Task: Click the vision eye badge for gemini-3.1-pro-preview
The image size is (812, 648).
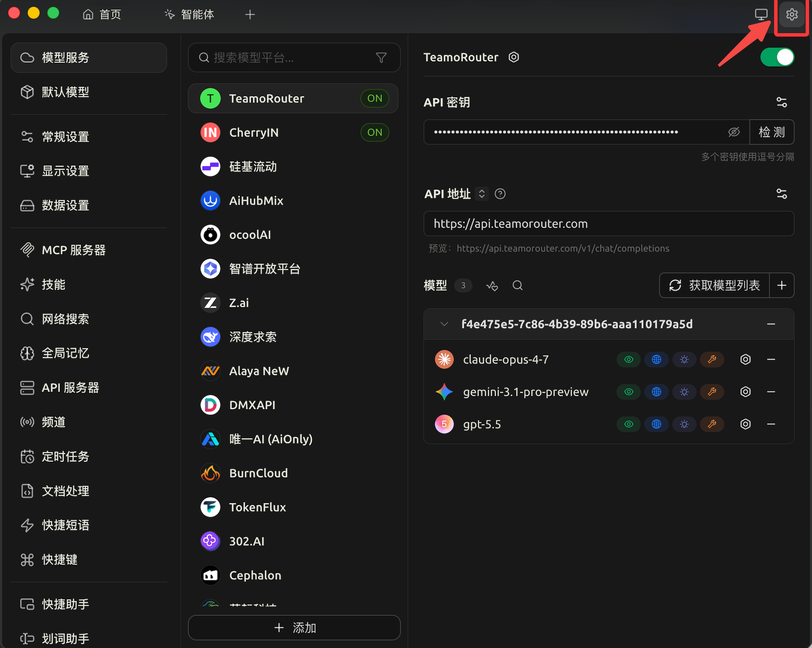Action: (628, 392)
